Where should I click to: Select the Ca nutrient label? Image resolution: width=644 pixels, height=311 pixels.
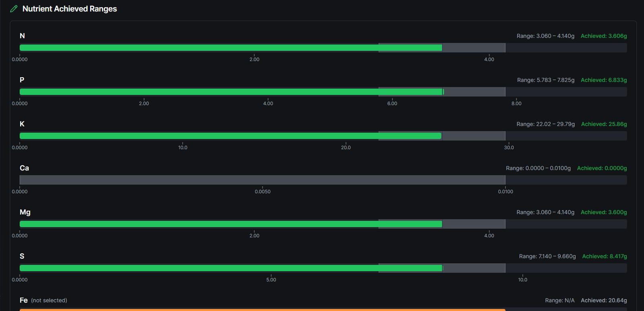coord(24,168)
